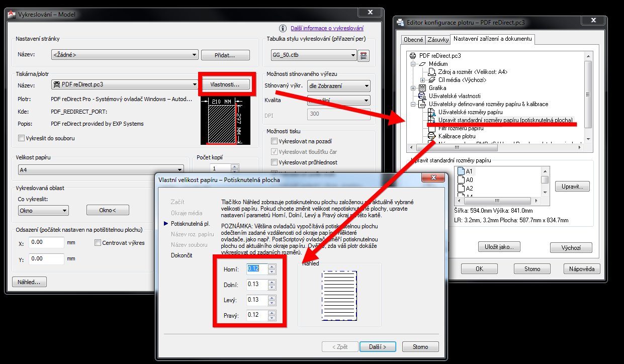Switch to the Zásuvky tab
Image resolution: width=624 pixels, height=364 pixels.
point(437,40)
